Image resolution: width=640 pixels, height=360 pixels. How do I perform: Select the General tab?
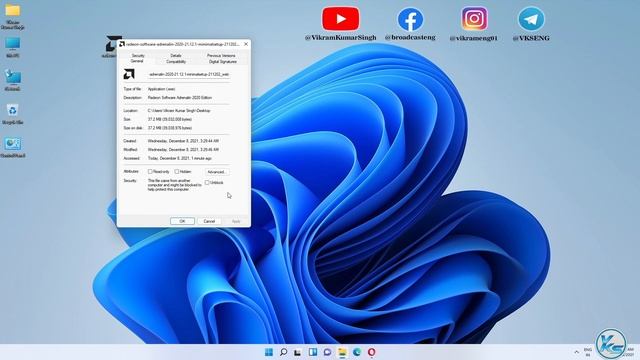pyautogui.click(x=137, y=61)
